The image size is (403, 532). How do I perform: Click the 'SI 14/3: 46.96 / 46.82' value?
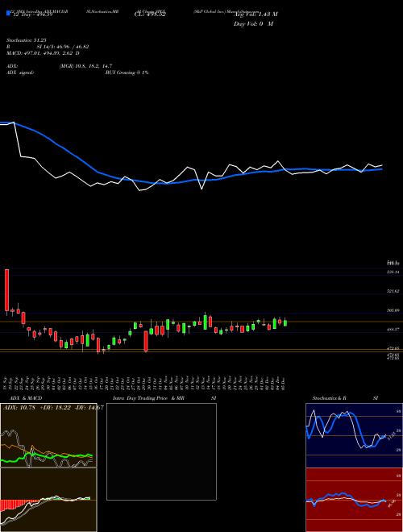(x=63, y=47)
